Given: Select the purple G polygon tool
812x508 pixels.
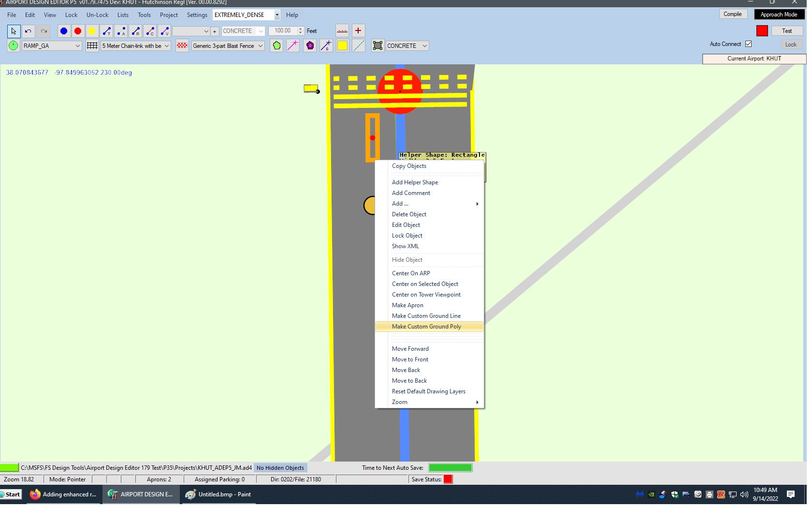Looking at the screenshot, I should (309, 45).
